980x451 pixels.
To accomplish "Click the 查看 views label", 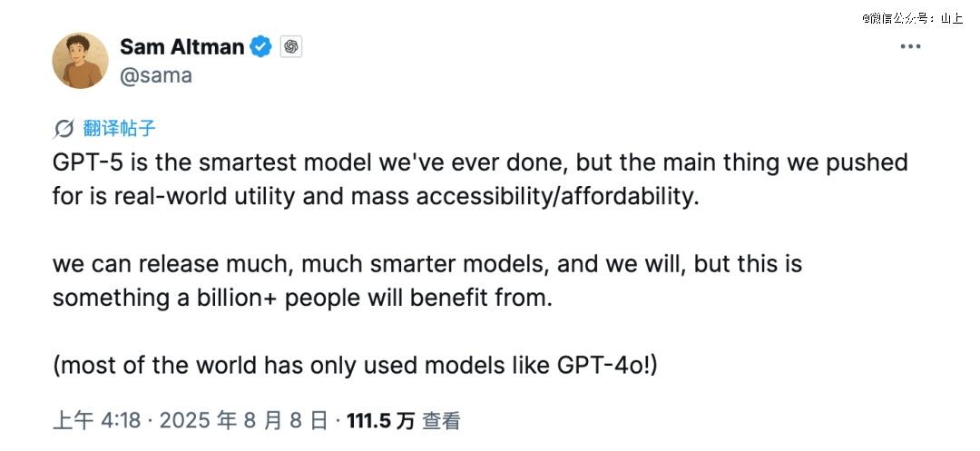I will (x=442, y=421).
